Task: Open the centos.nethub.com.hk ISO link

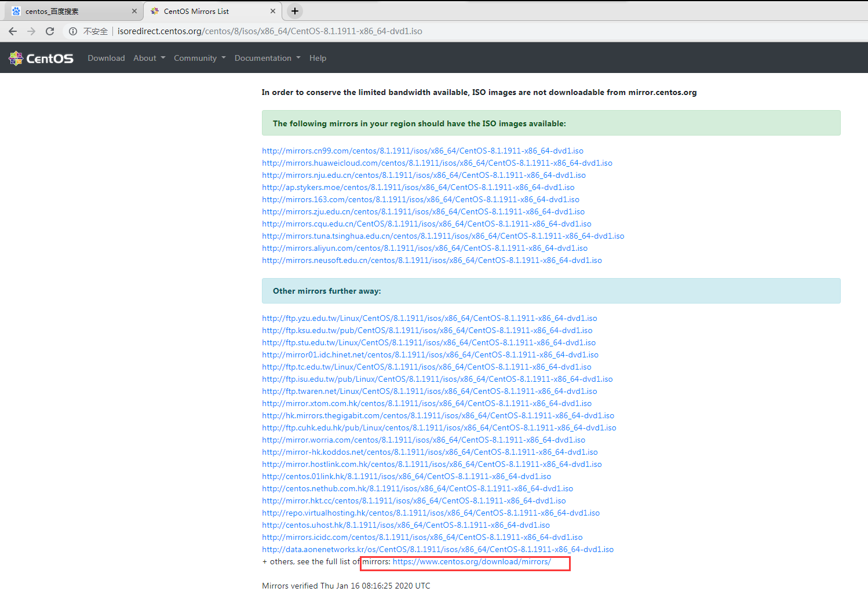Action: [417, 488]
